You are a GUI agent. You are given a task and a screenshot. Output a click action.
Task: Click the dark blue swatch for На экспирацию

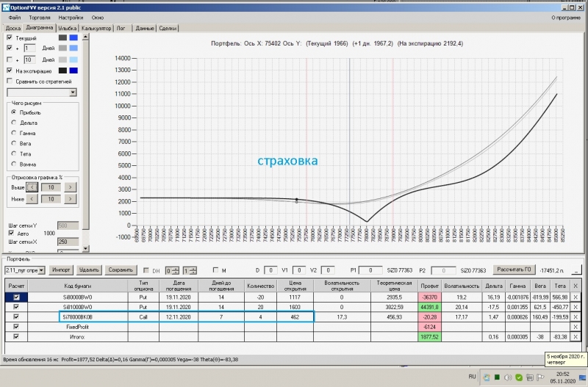[73, 70]
